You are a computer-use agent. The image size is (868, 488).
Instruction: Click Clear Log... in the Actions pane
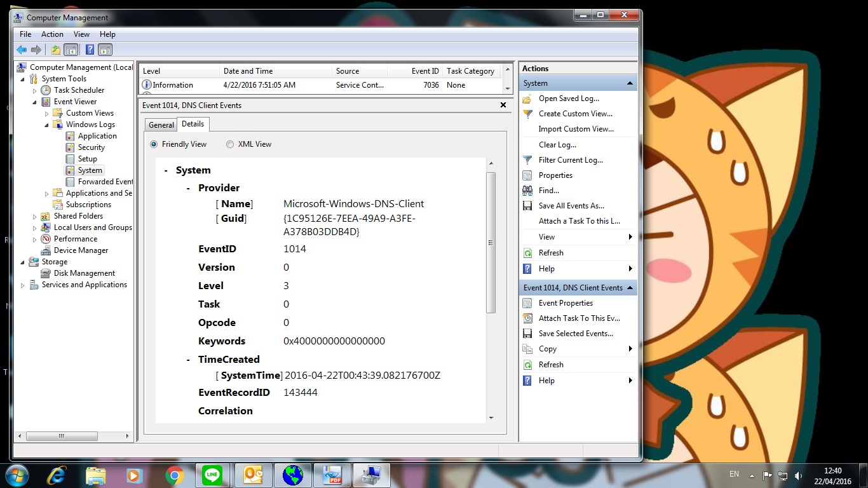tap(557, 145)
